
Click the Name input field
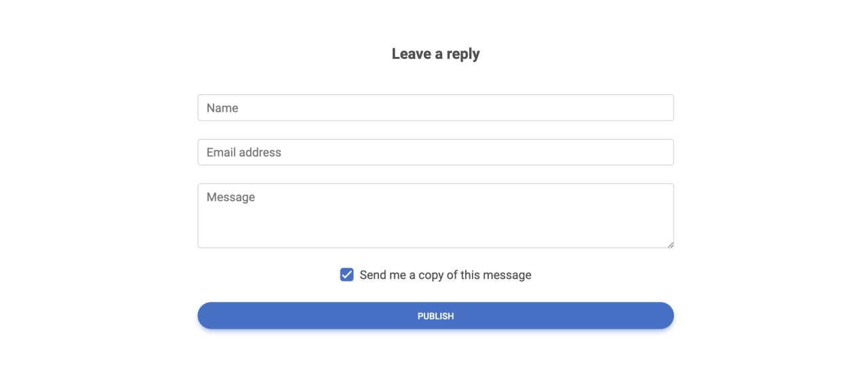[435, 108]
